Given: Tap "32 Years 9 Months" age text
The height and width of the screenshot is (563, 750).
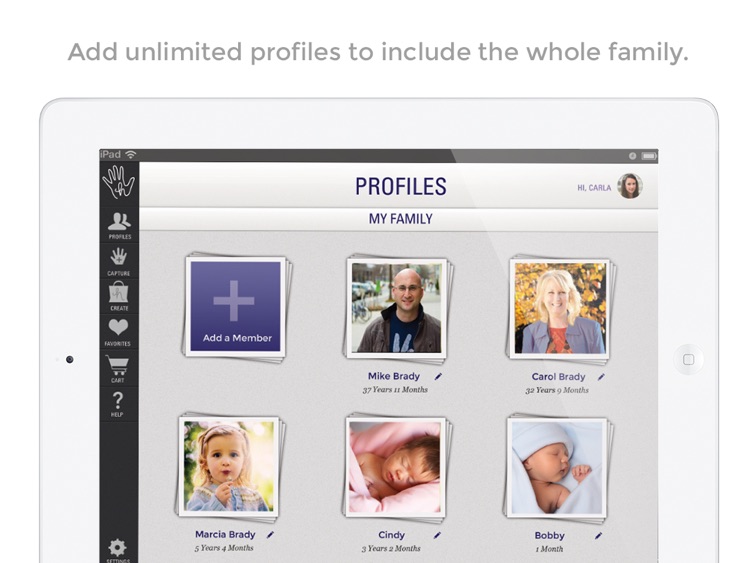Looking at the screenshot, I should pos(557,390).
